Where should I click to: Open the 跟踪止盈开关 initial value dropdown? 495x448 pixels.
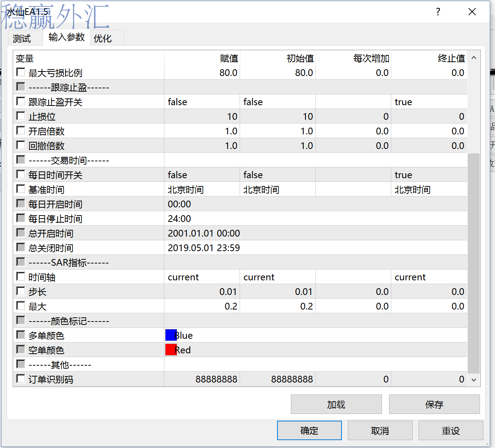point(277,102)
